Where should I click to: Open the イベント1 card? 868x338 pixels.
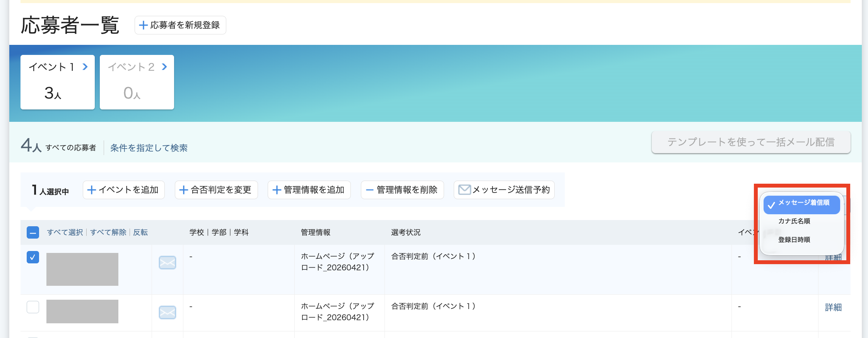[x=58, y=82]
